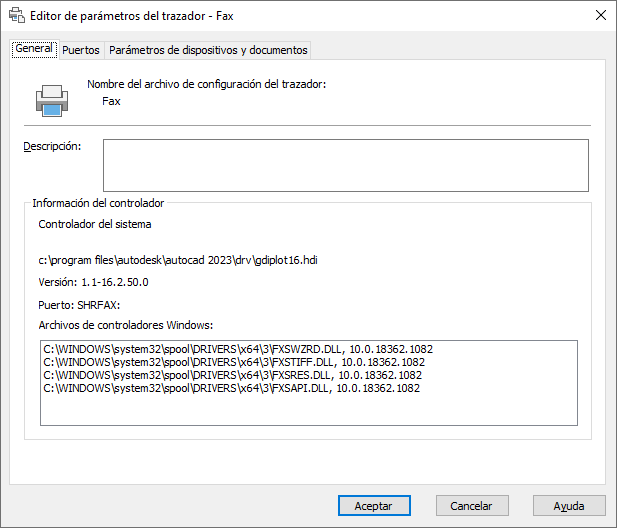The height and width of the screenshot is (528, 617).
Task: Open help with the Ayuda button
Action: 569,506
